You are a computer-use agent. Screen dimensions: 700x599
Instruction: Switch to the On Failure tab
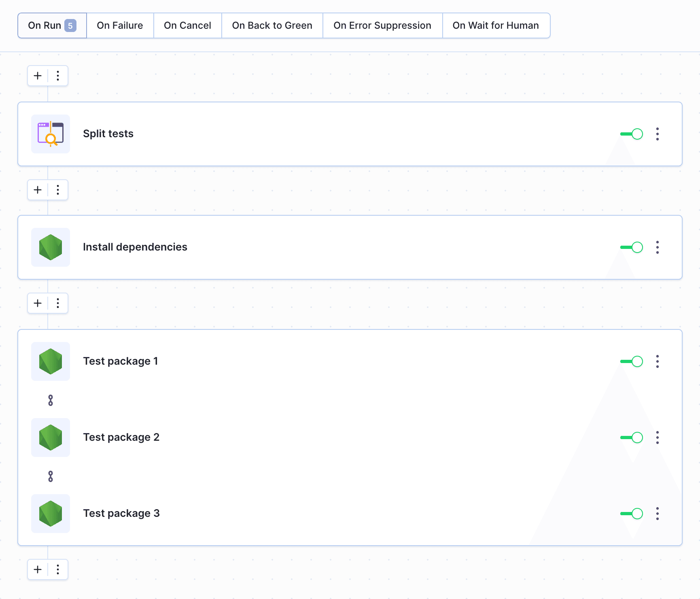pyautogui.click(x=120, y=25)
